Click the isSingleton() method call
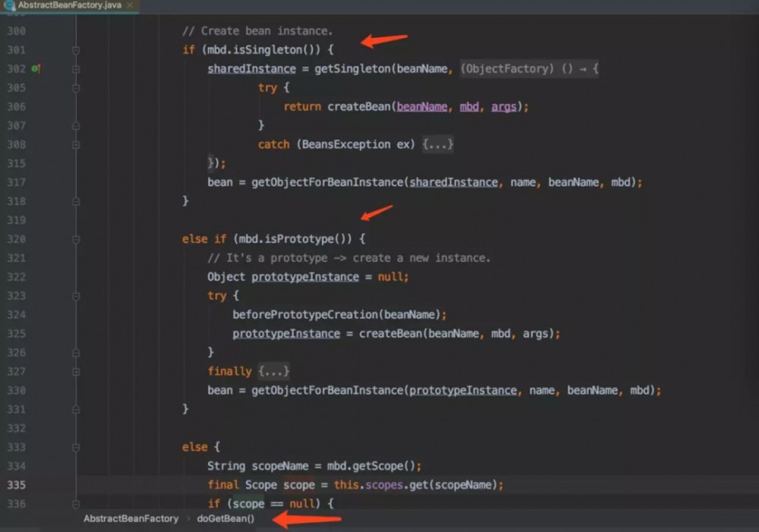The width and height of the screenshot is (759, 532). click(276, 50)
